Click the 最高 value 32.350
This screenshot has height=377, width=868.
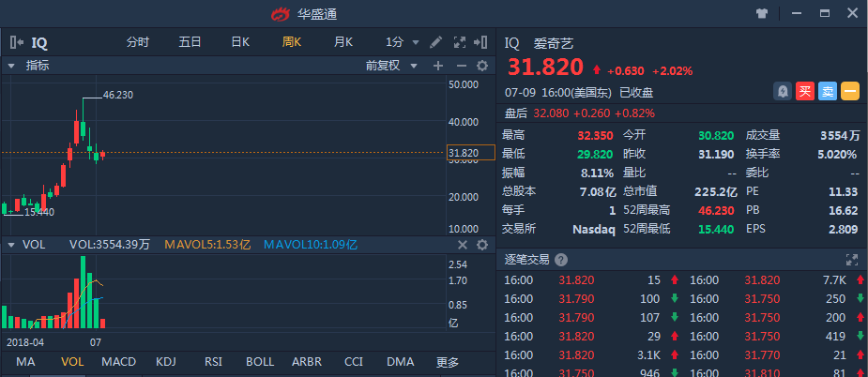point(595,136)
